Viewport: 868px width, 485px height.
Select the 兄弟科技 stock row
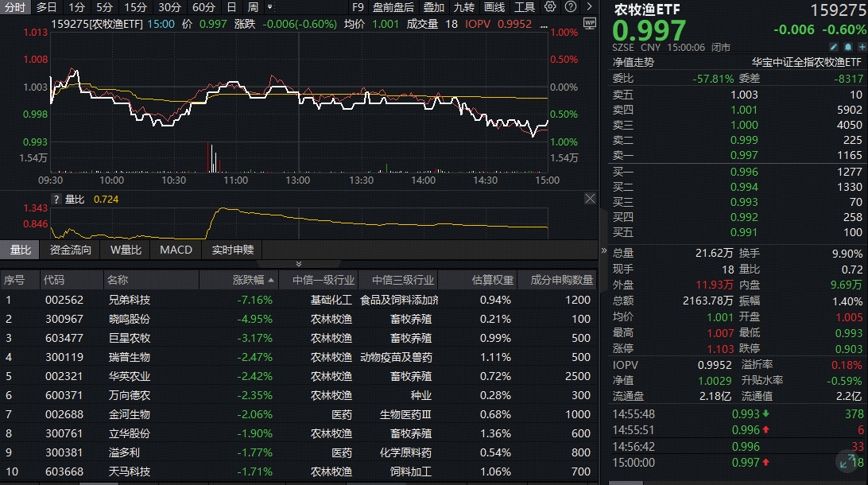tap(129, 300)
